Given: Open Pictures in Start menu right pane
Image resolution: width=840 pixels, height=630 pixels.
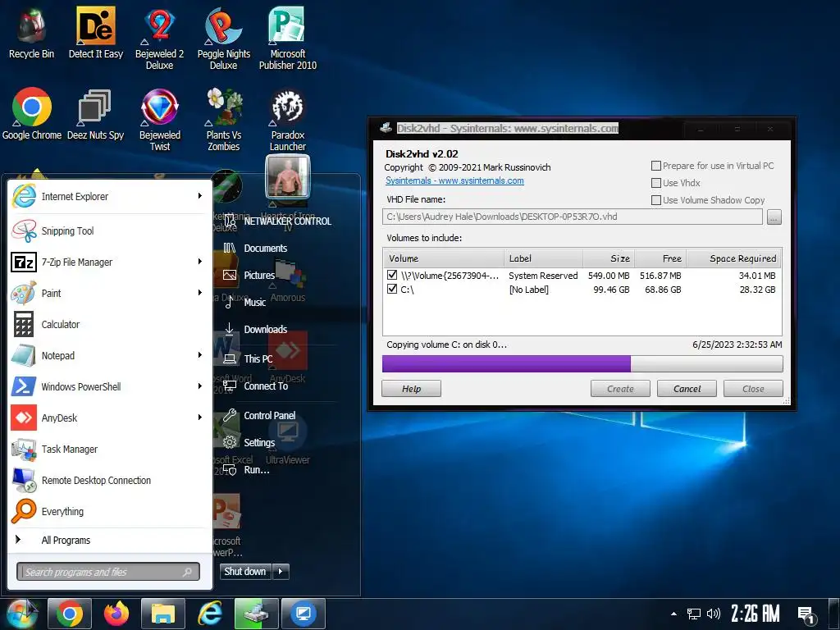Looking at the screenshot, I should [259, 275].
